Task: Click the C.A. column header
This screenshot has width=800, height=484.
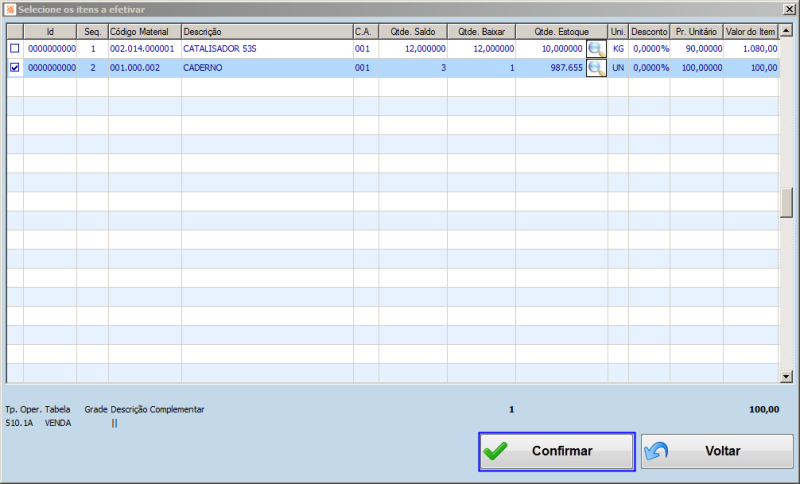Action: coord(366,32)
